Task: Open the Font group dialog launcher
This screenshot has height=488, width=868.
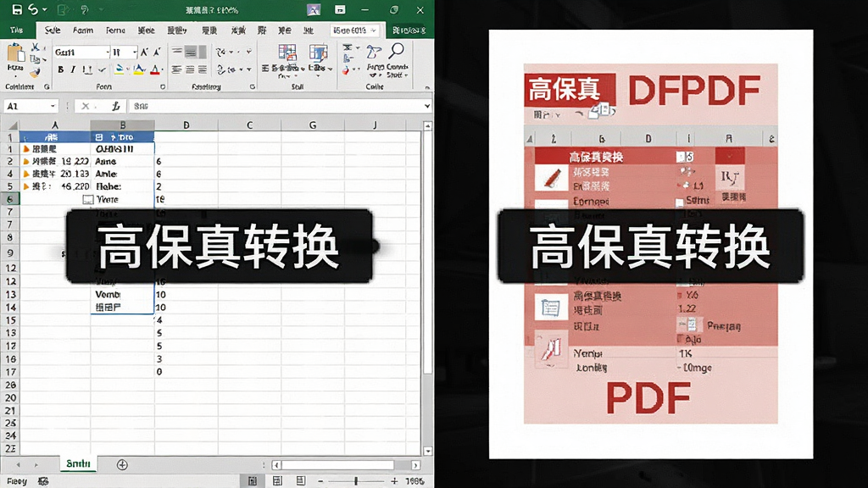Action: point(162,87)
